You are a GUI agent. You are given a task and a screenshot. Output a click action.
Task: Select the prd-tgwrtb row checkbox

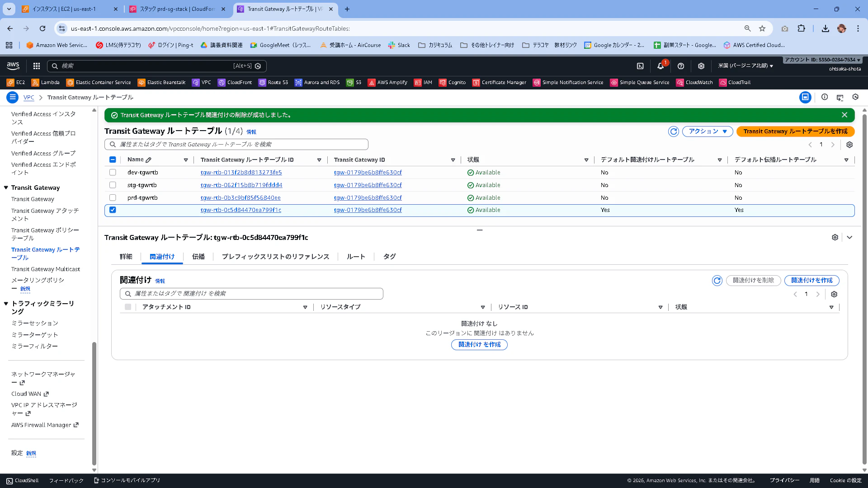coord(113,198)
